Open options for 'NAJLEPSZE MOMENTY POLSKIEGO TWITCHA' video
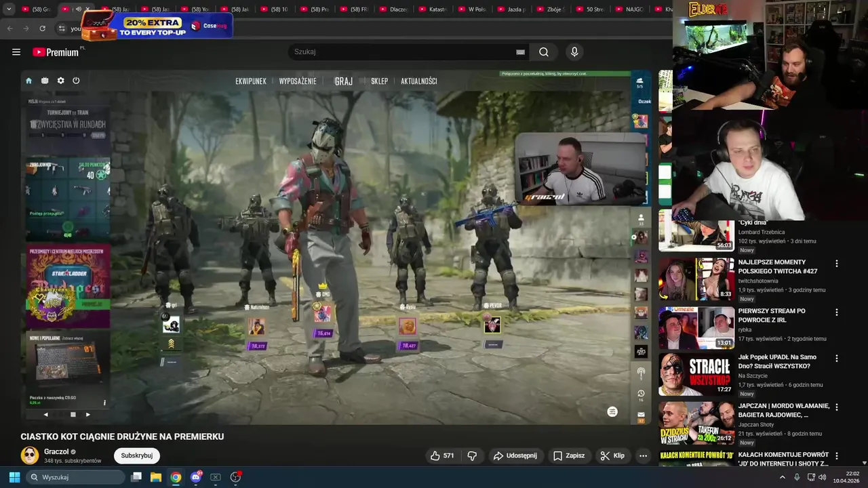868x488 pixels. (836, 264)
